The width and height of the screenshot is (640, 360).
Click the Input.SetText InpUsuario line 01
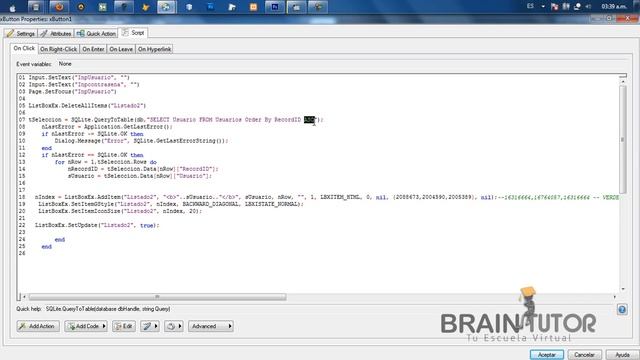[x=79, y=78]
